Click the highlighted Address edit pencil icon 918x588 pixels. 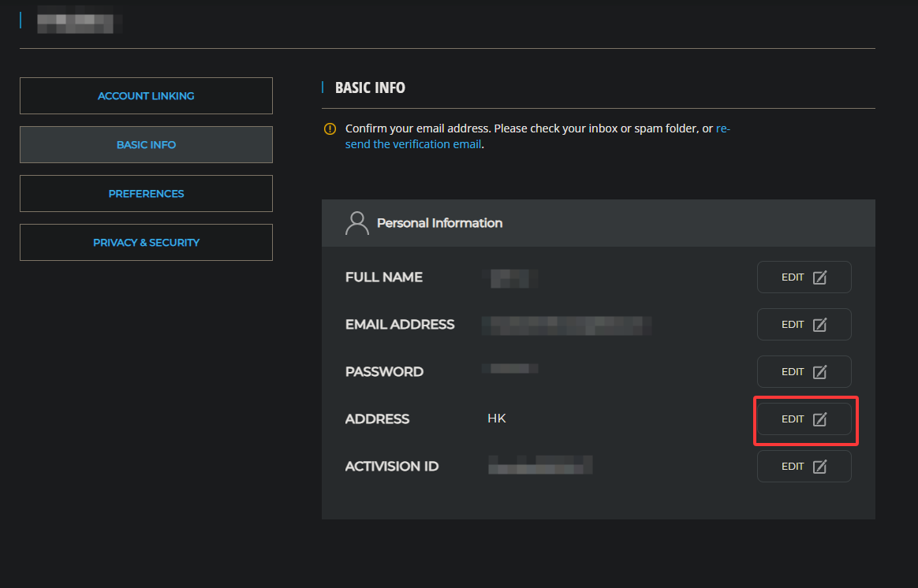click(x=819, y=419)
